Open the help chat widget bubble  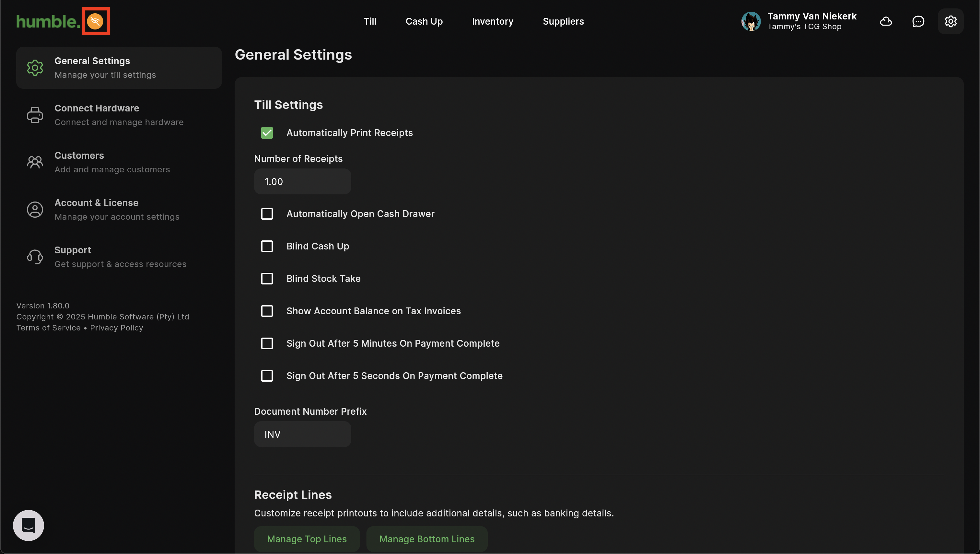[29, 525]
